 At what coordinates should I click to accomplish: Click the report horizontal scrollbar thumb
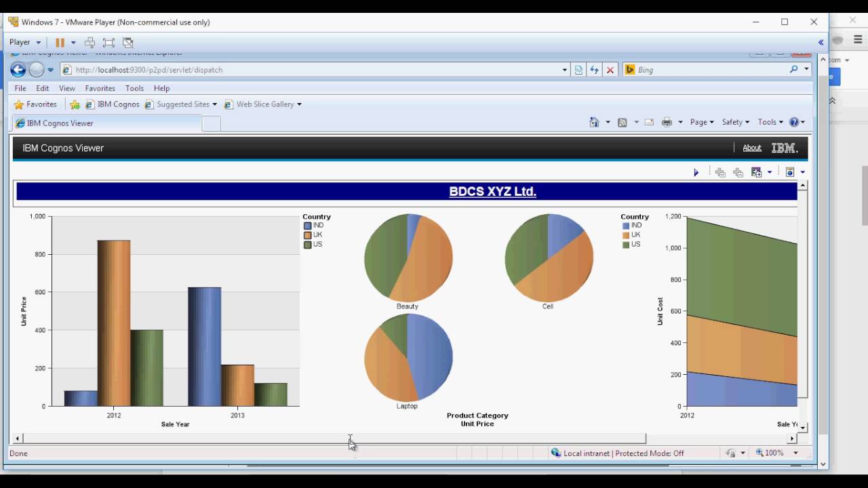tap(334, 439)
